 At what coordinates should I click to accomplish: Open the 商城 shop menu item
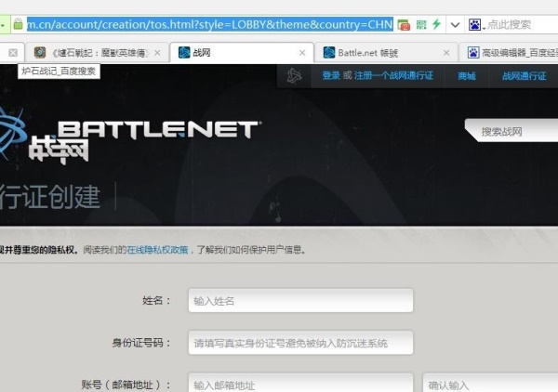pyautogui.click(x=466, y=75)
